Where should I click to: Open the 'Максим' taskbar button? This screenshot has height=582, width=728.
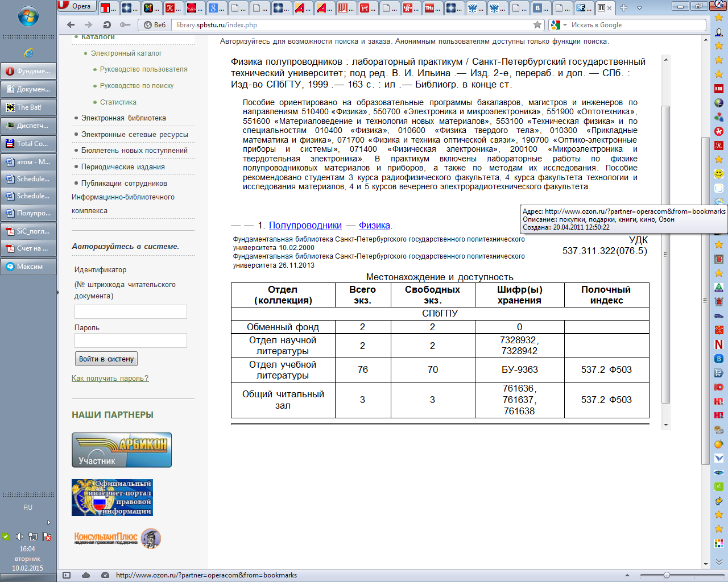[28, 266]
